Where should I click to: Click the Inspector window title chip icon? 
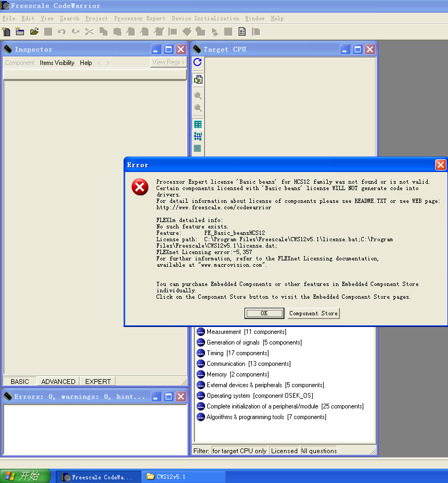click(x=7, y=50)
